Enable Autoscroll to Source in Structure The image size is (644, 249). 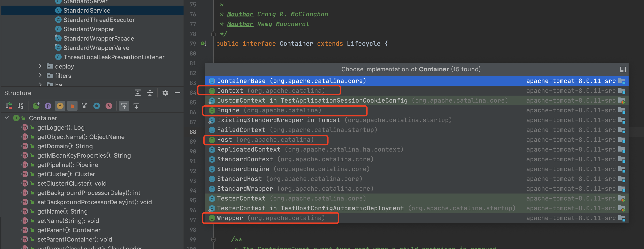124,106
